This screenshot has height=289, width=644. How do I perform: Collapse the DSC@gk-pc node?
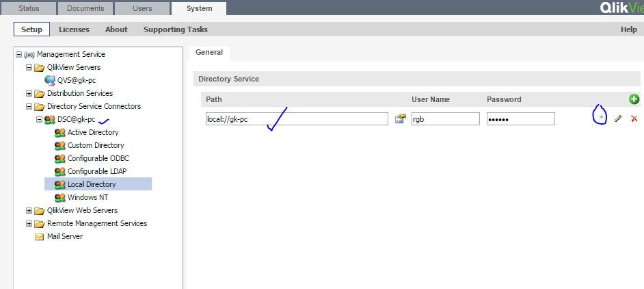[39, 119]
